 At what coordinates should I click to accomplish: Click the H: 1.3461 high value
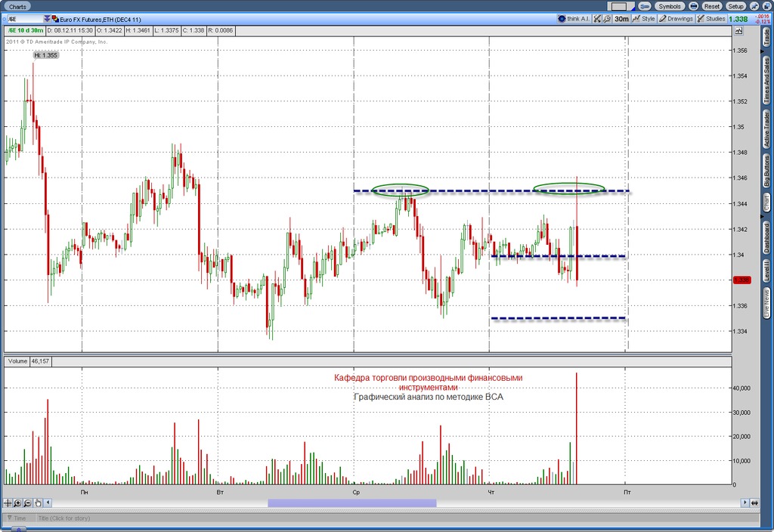click(x=138, y=30)
